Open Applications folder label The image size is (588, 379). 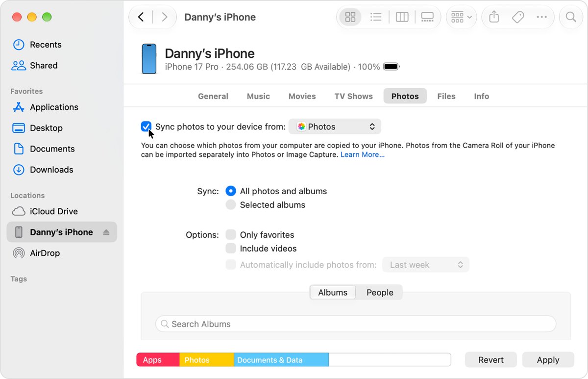[x=54, y=107]
